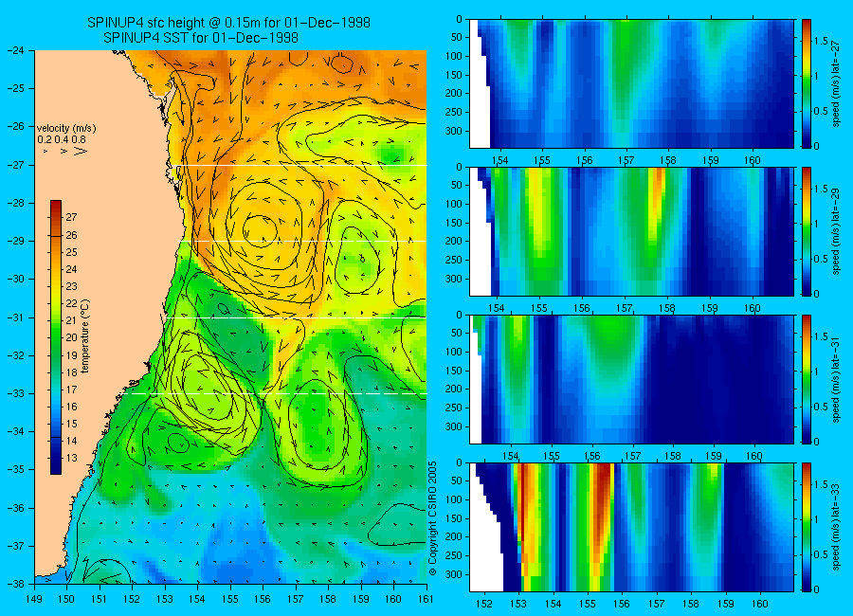
Task: Click the '152' longitude label under the lat=-33 panel
Action: (483, 604)
